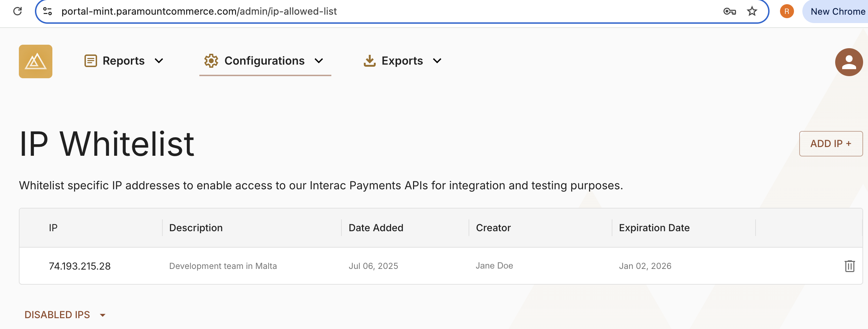868x329 pixels.
Task: Click the trash icon to delete IP 74.193.215.28
Action: 849,266
